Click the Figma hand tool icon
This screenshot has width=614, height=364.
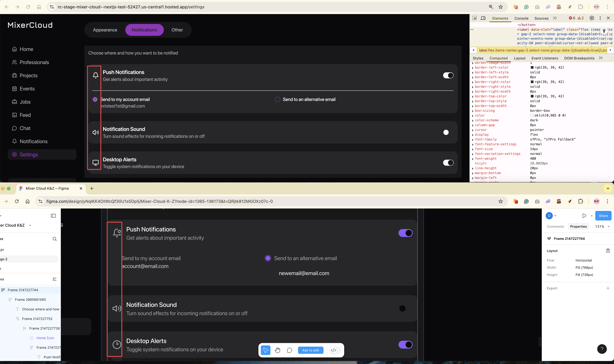click(x=277, y=350)
